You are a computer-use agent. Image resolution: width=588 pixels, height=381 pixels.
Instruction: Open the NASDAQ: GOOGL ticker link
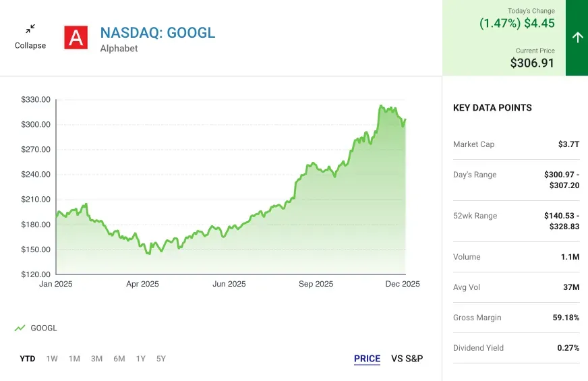tap(158, 32)
